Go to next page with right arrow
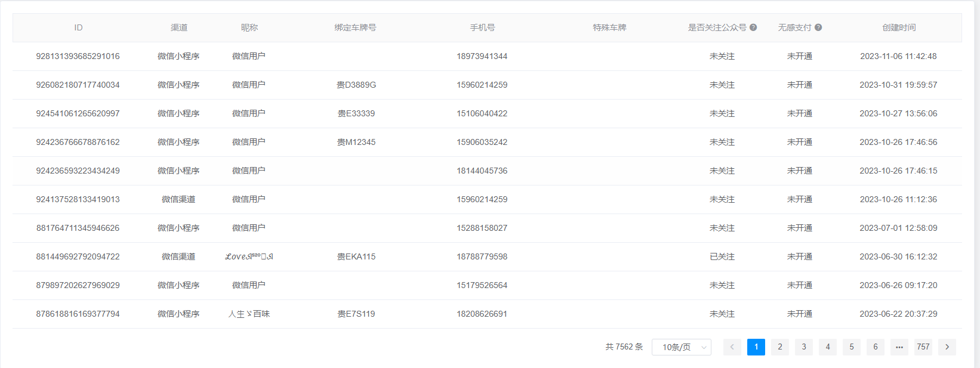980x368 pixels. (947, 347)
